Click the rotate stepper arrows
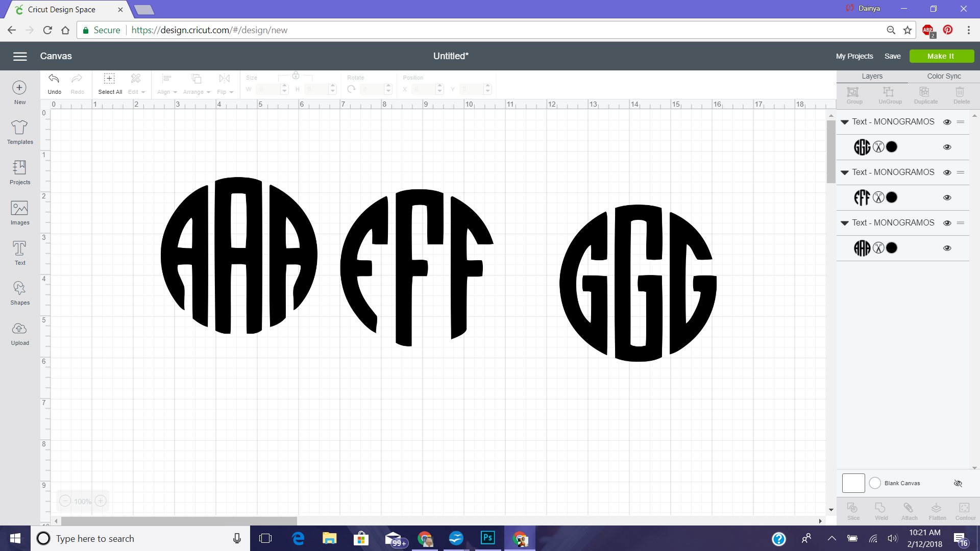 coord(388,89)
